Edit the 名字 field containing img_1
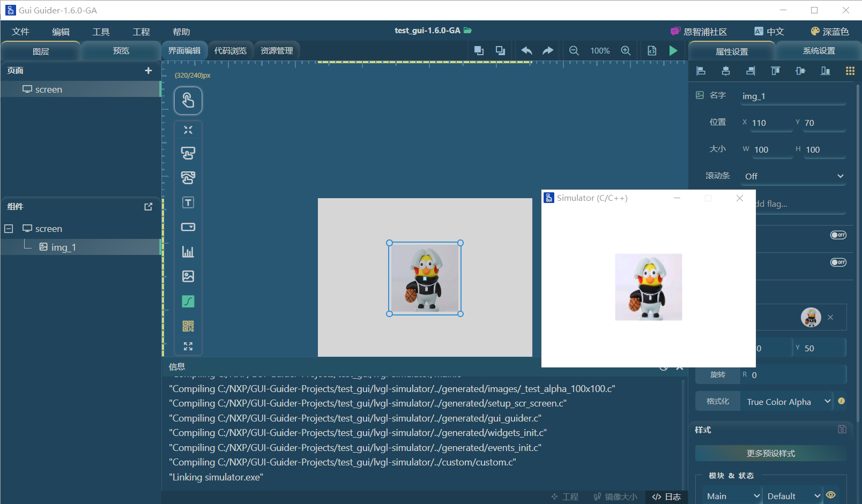 [x=793, y=96]
